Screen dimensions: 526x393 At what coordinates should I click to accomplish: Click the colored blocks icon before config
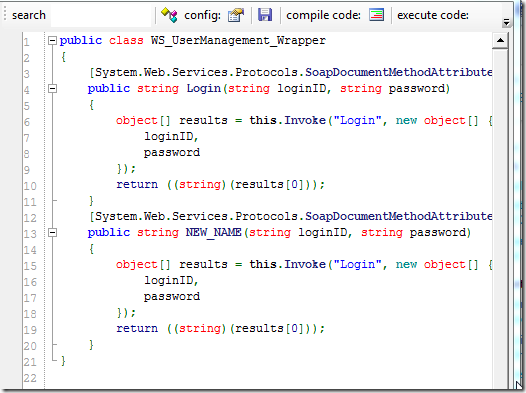pos(169,15)
